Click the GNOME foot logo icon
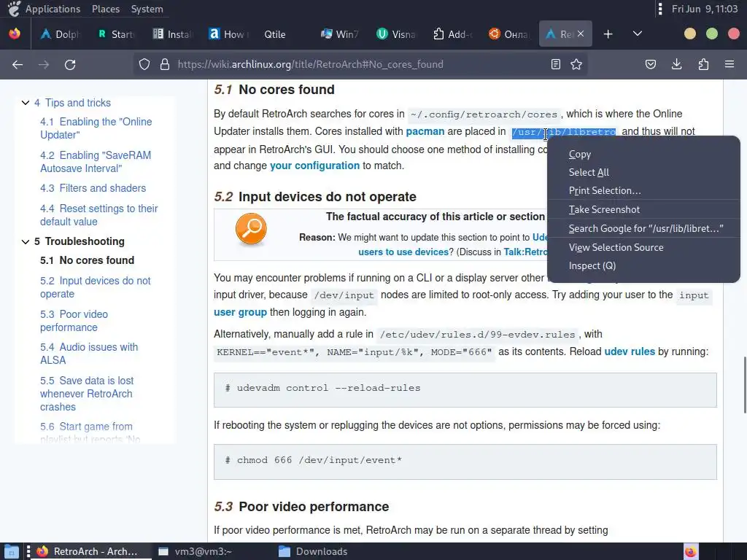The width and height of the screenshot is (747, 560). pos(15,9)
